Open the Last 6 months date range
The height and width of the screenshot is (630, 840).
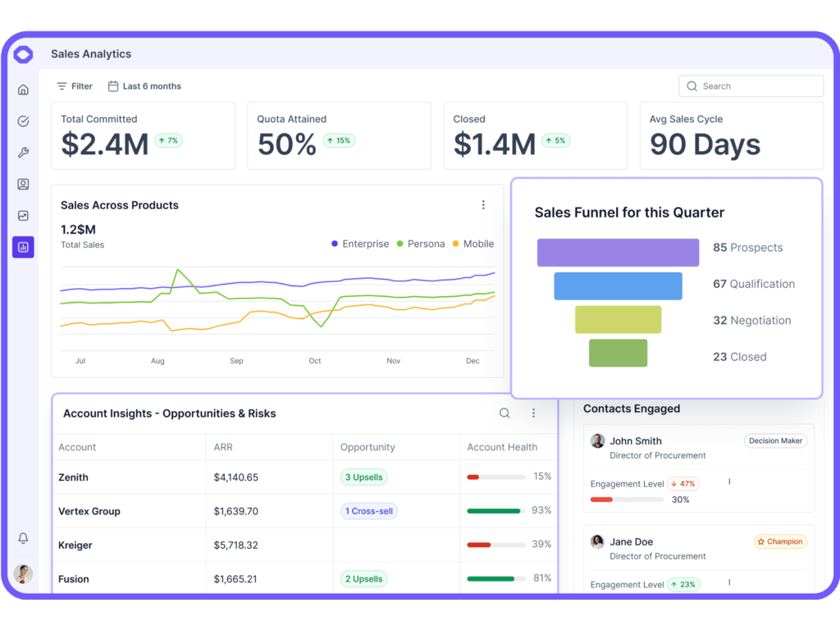click(x=144, y=86)
